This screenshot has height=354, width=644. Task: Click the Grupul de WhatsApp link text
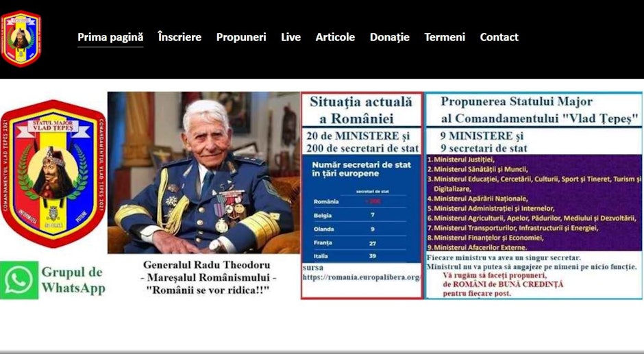point(73,280)
